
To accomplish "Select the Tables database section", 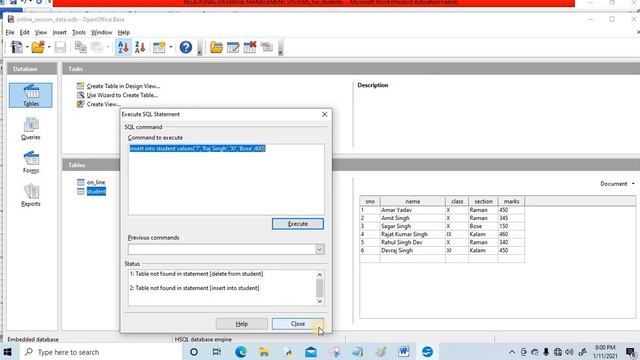I will [31, 96].
